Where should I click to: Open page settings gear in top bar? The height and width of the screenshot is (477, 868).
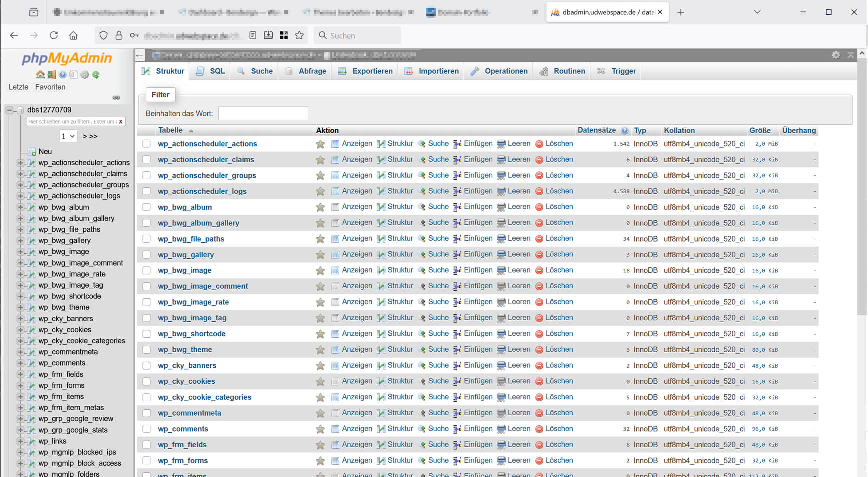coord(836,55)
